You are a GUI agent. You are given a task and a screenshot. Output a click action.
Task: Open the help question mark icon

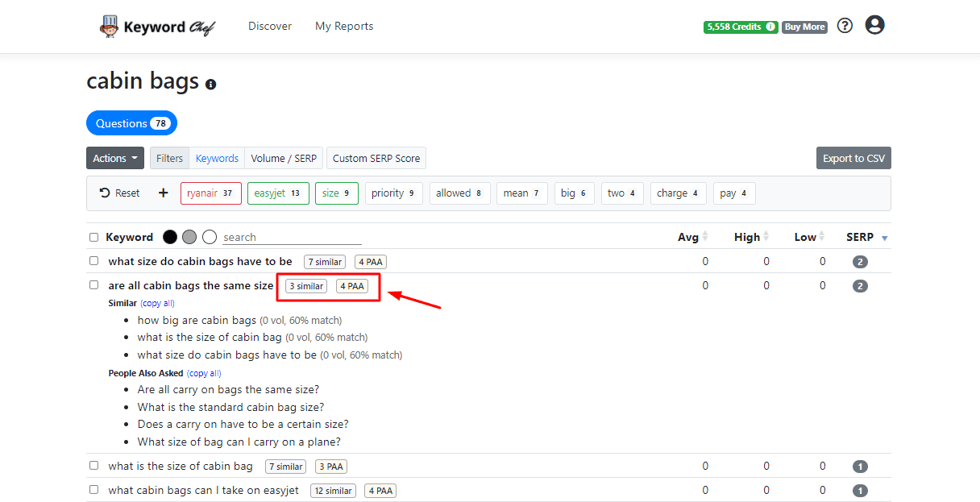(x=845, y=26)
